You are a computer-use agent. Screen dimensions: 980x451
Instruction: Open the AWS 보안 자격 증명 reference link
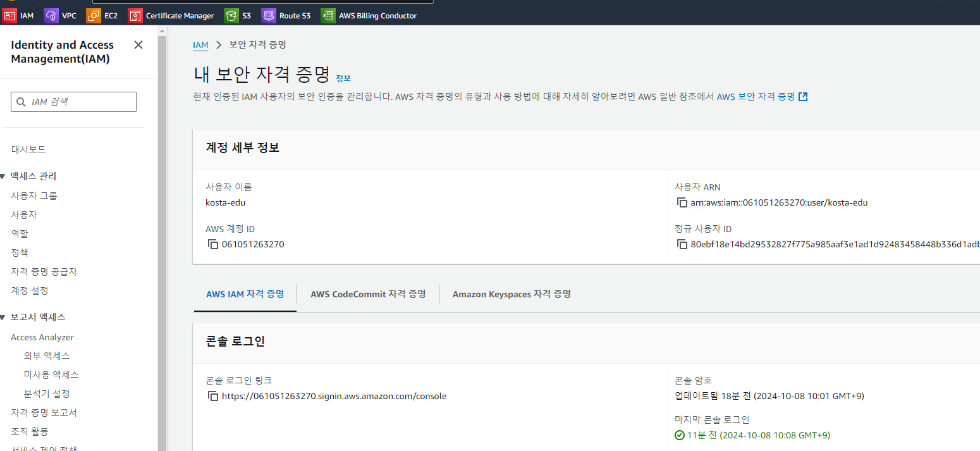pos(756,97)
